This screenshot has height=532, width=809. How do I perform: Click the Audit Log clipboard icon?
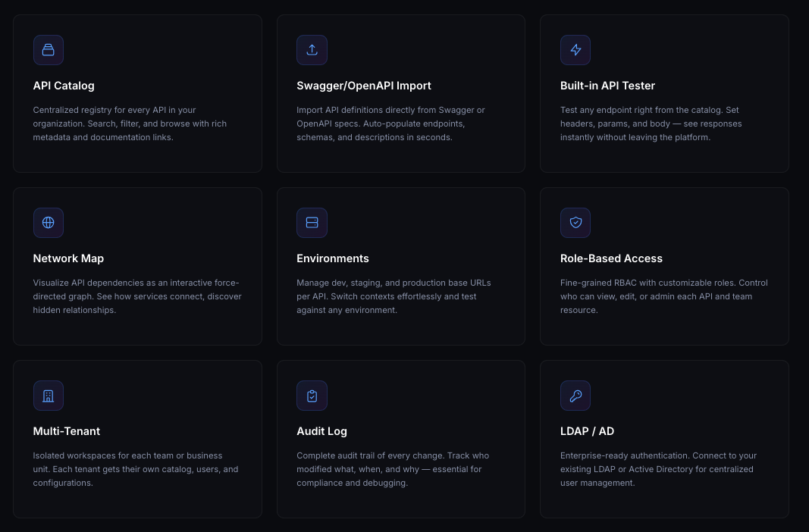pyautogui.click(x=312, y=396)
